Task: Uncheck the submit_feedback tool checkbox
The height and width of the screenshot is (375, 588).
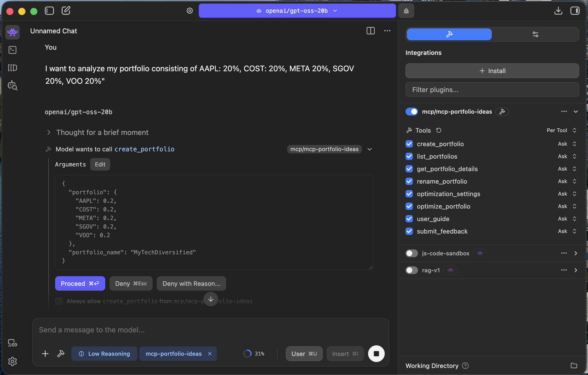Action: click(409, 231)
